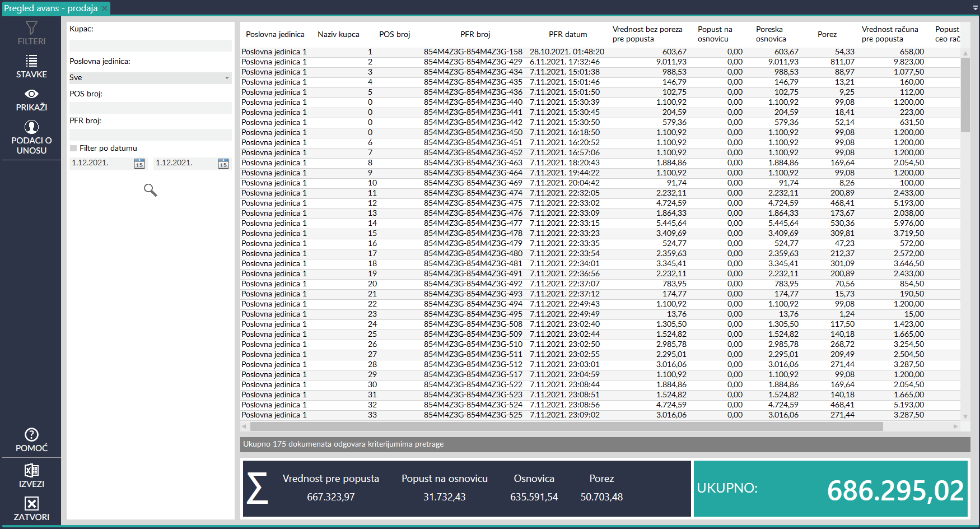Click the ZATVORI close icon
Viewport: 980px width, 529px height.
(31, 504)
